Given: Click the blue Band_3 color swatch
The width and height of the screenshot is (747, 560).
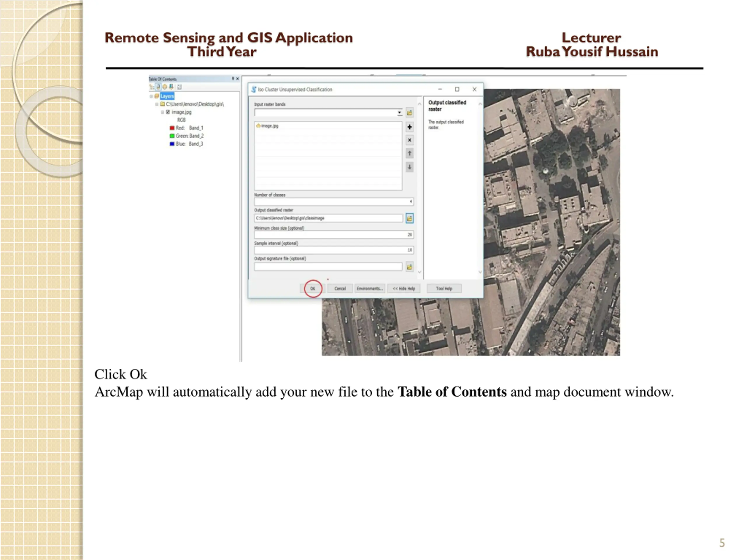Looking at the screenshot, I should click(172, 144).
